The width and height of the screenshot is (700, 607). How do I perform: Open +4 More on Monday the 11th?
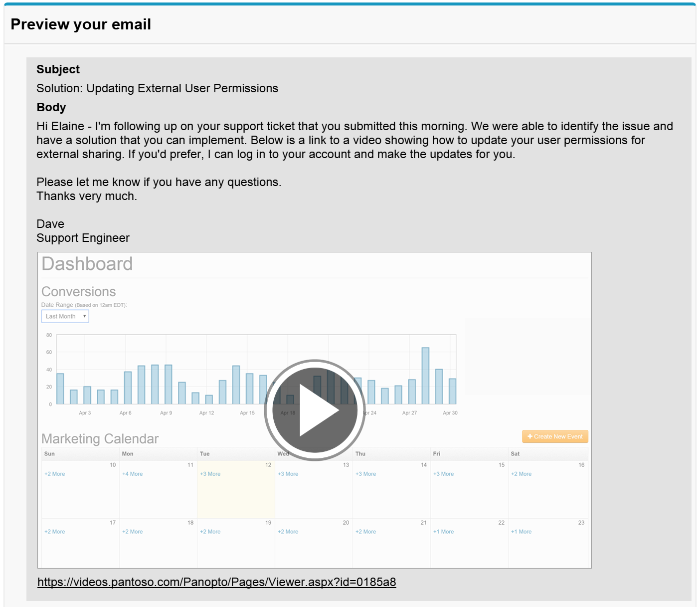point(133,474)
